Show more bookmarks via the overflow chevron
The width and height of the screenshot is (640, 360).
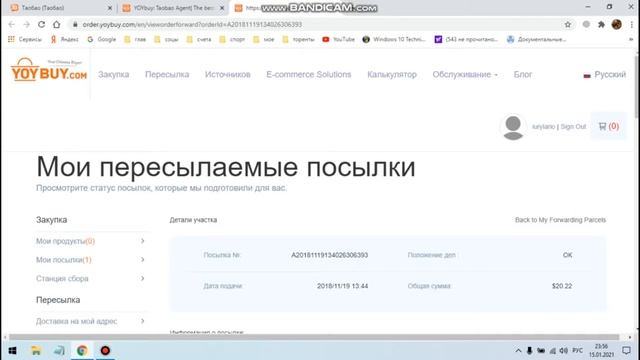tap(632, 39)
